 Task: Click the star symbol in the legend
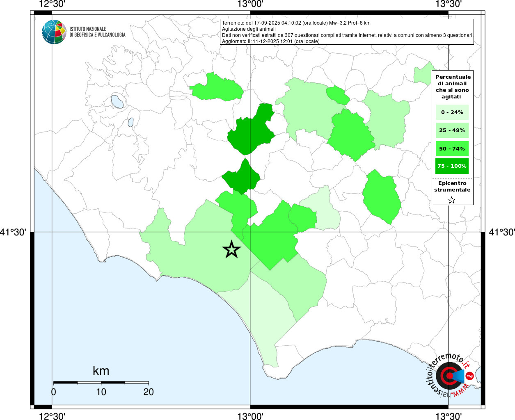tap(452, 200)
